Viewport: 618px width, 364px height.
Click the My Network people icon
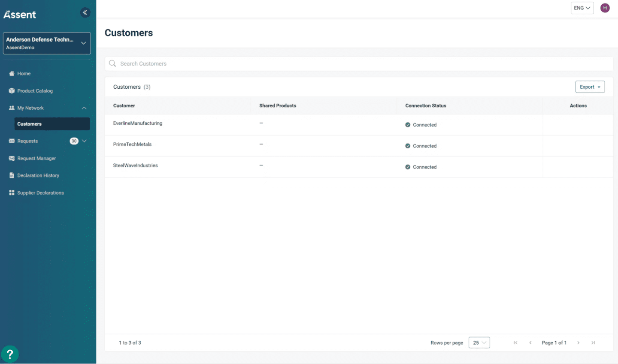click(12, 108)
